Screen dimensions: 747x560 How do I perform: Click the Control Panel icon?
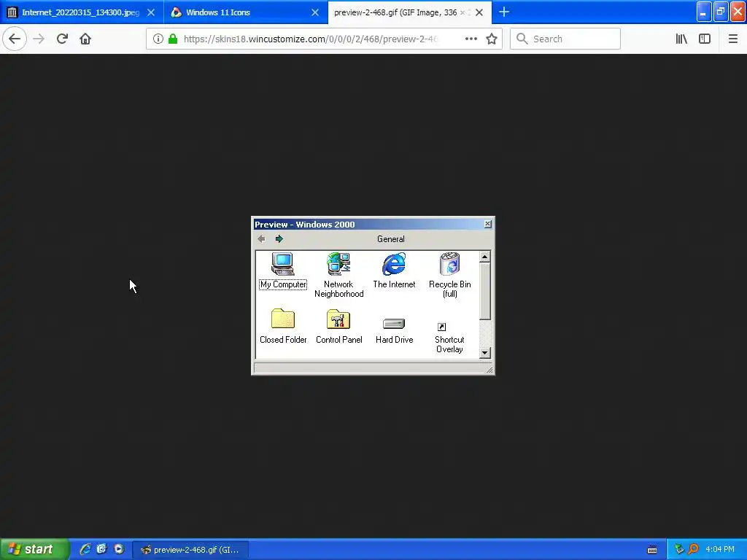click(338, 319)
